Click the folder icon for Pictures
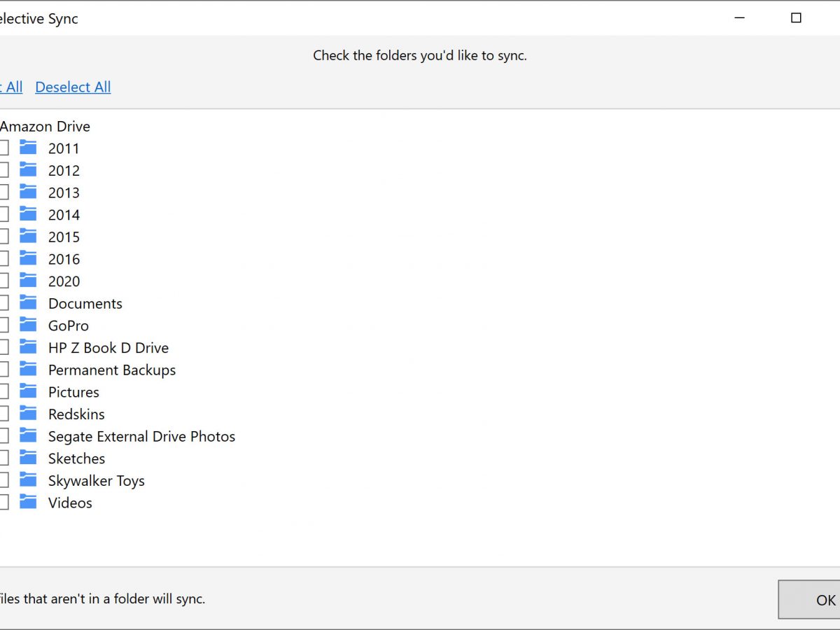Image resolution: width=840 pixels, height=630 pixels. tap(28, 392)
